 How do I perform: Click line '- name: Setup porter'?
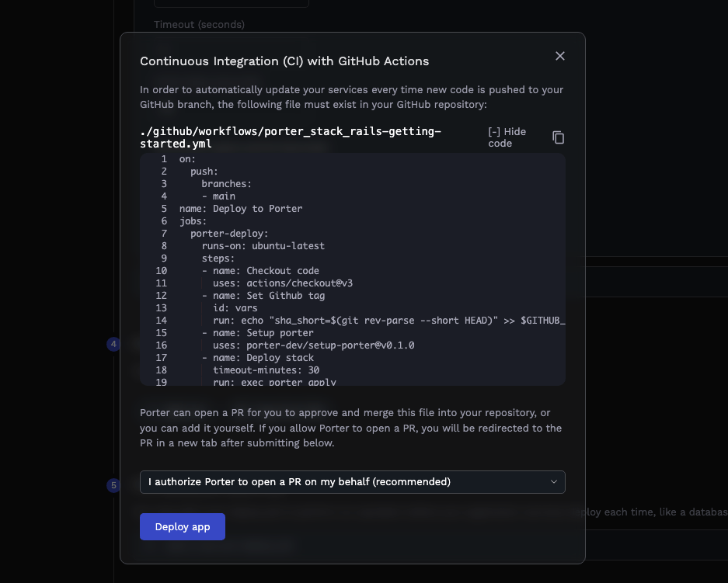tap(258, 333)
